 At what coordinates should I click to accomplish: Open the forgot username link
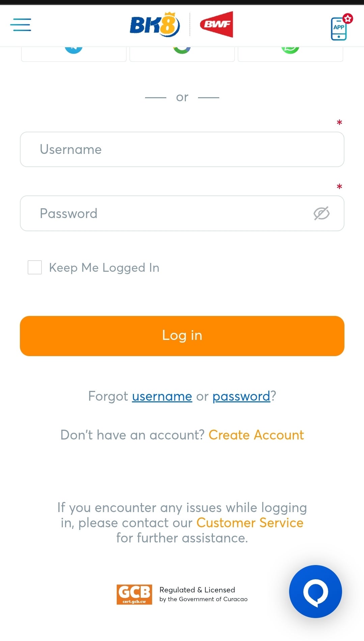[x=161, y=396]
